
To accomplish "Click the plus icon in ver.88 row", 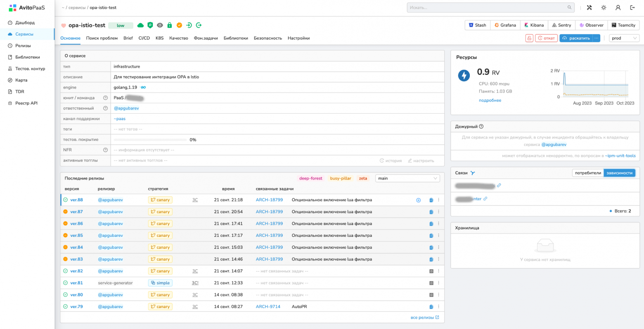I will click(x=418, y=200).
